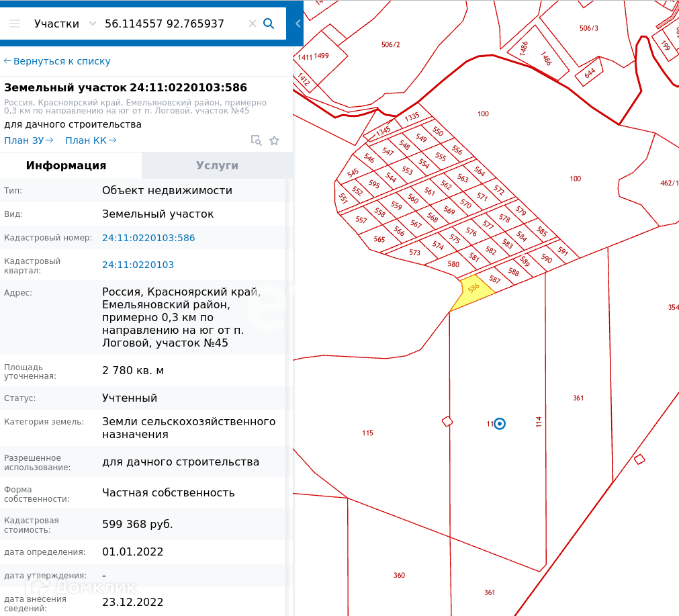Image resolution: width=679 pixels, height=616 pixels.
Task: Click the coordinates search field
Action: tap(173, 24)
